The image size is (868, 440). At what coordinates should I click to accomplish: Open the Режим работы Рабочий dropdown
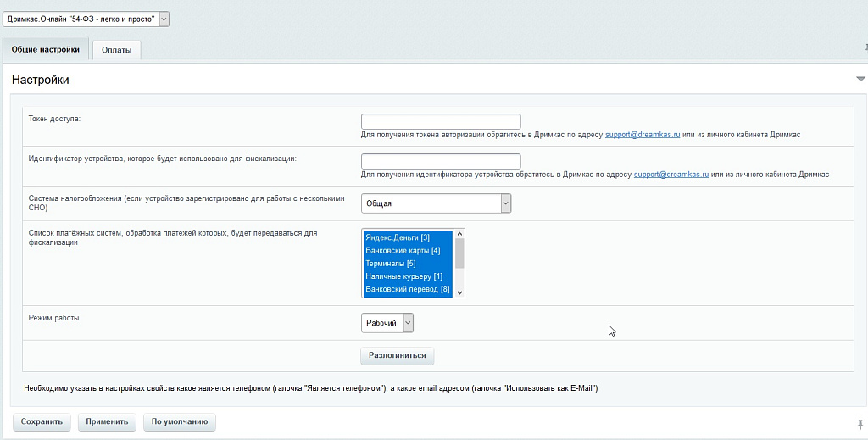(x=387, y=323)
